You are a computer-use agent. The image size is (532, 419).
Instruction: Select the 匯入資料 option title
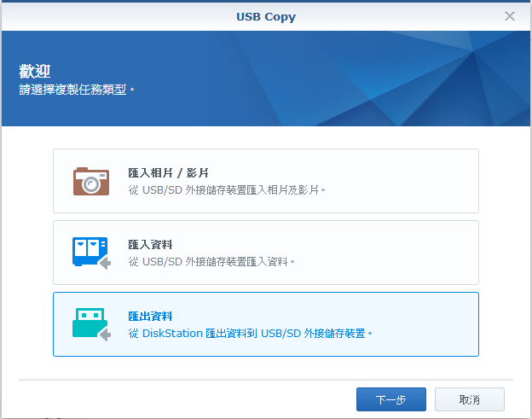coord(150,244)
